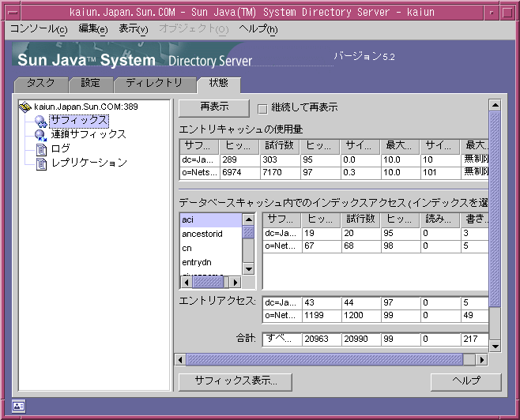Click the 1199 cell in entry access table

click(322, 315)
